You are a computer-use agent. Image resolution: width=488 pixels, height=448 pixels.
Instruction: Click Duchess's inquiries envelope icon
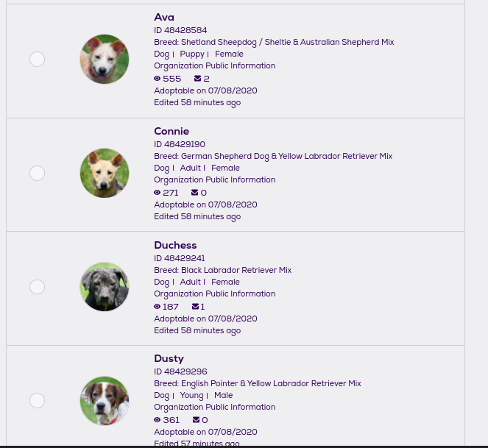(x=195, y=307)
